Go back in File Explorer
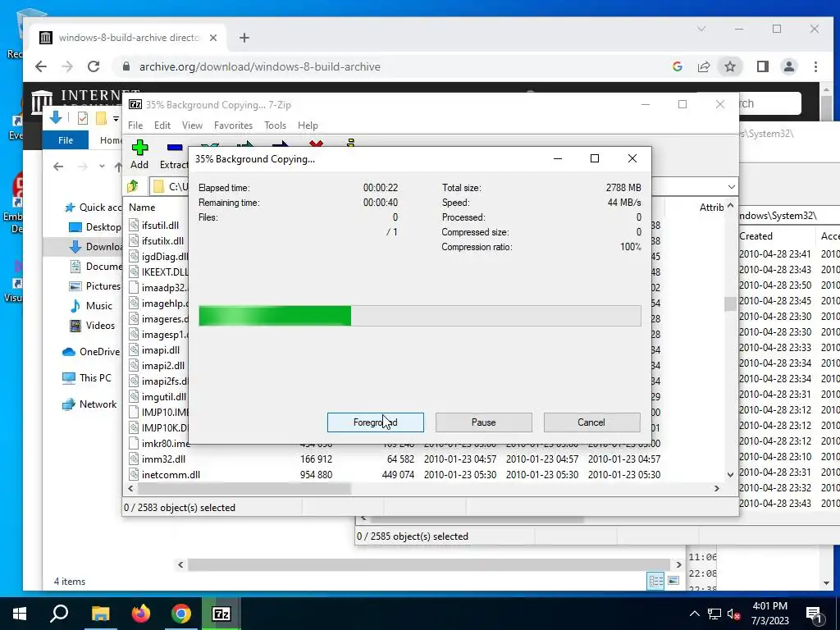This screenshot has width=840, height=630. (58, 167)
